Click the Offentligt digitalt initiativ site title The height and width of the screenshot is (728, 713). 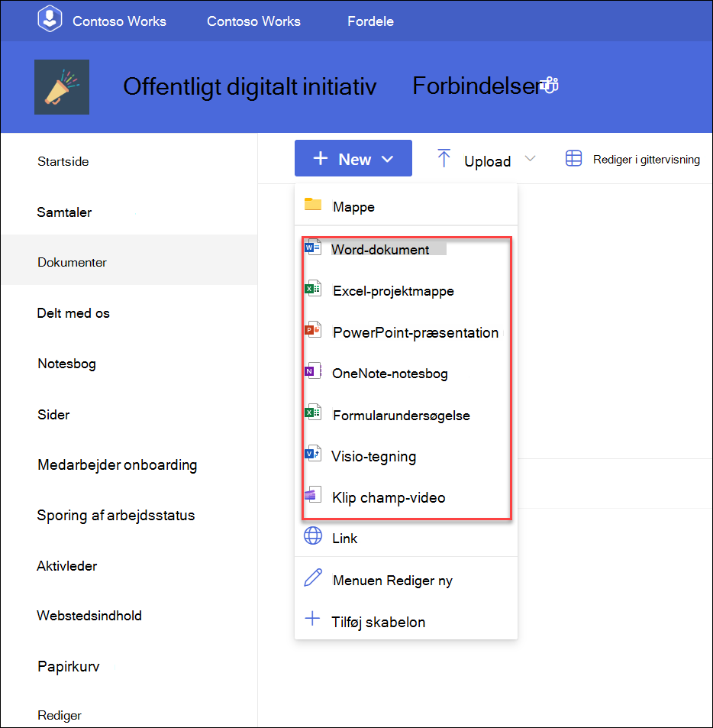pyautogui.click(x=250, y=86)
